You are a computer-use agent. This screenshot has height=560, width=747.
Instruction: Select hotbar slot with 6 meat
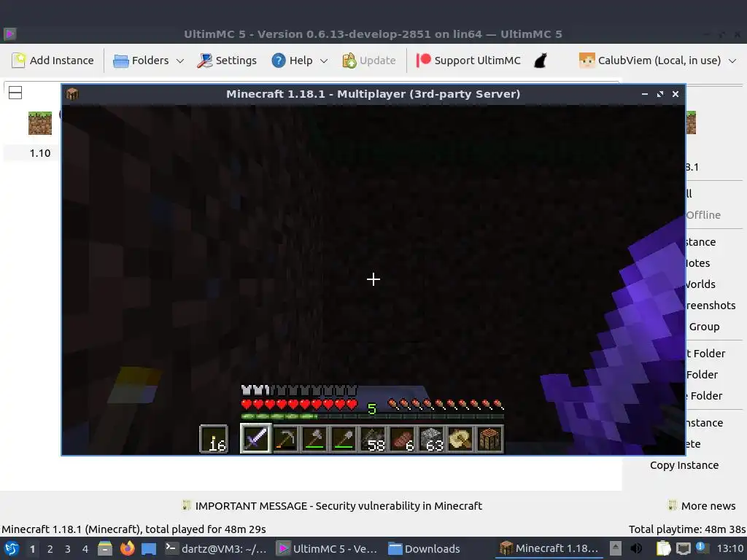tap(402, 438)
